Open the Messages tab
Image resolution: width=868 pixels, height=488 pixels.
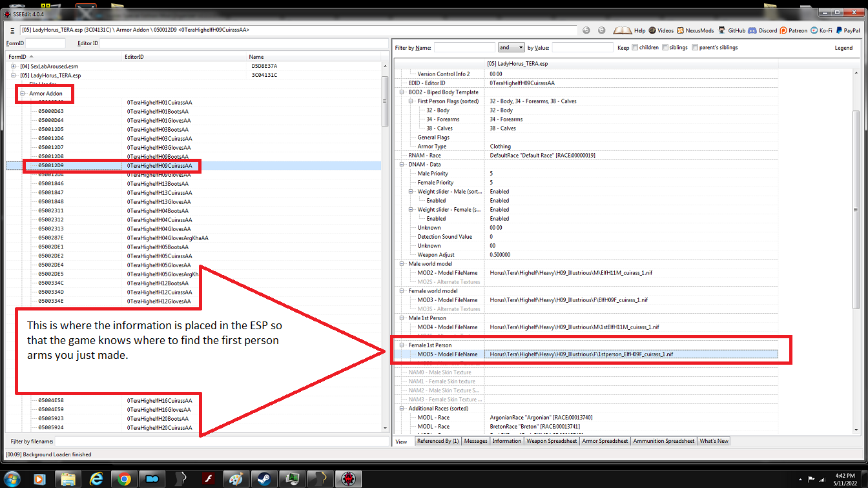pyautogui.click(x=475, y=441)
